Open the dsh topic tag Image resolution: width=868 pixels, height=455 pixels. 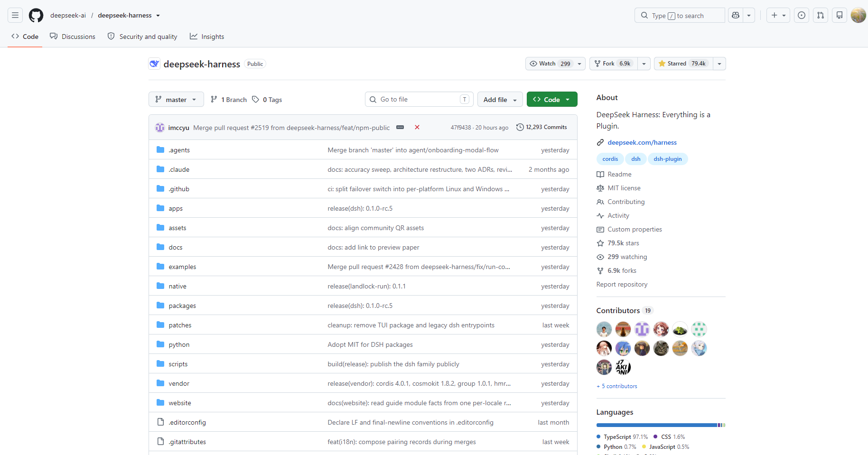click(x=636, y=159)
